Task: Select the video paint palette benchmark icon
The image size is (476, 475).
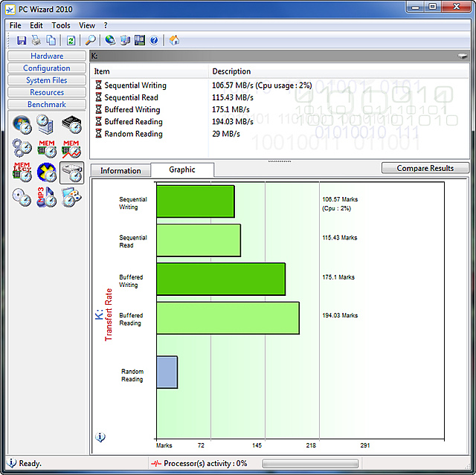Action: (x=71, y=197)
